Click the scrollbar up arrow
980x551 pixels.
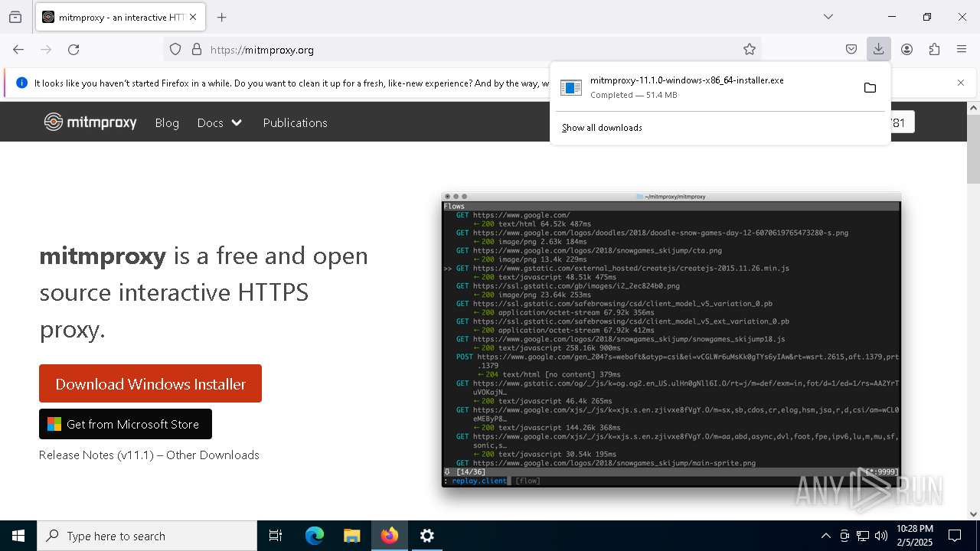973,109
